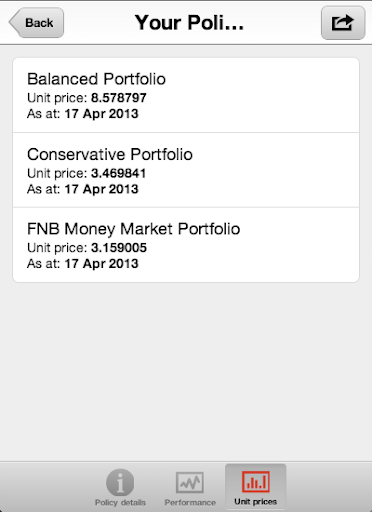Select the Balanced unit price 8.578797
The height and width of the screenshot is (512, 372).
click(x=119, y=98)
